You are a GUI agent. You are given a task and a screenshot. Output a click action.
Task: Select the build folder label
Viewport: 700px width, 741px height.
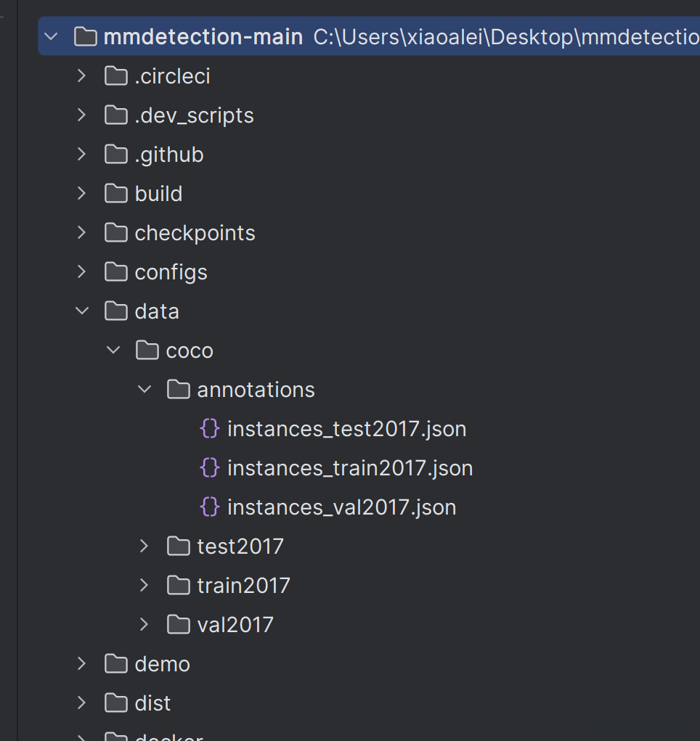point(158,194)
